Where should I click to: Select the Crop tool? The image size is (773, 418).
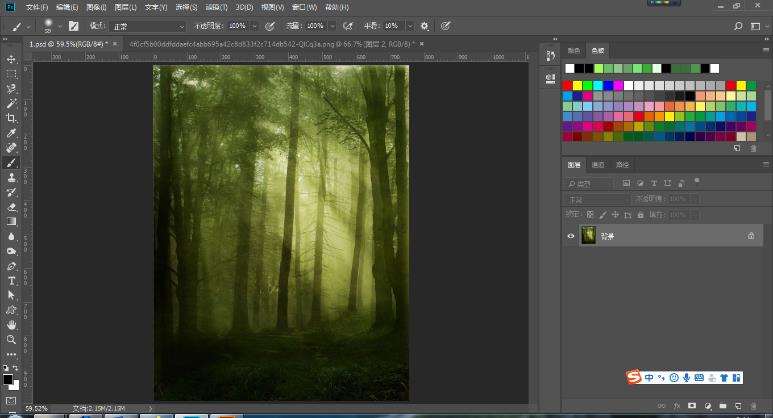pyautogui.click(x=12, y=118)
